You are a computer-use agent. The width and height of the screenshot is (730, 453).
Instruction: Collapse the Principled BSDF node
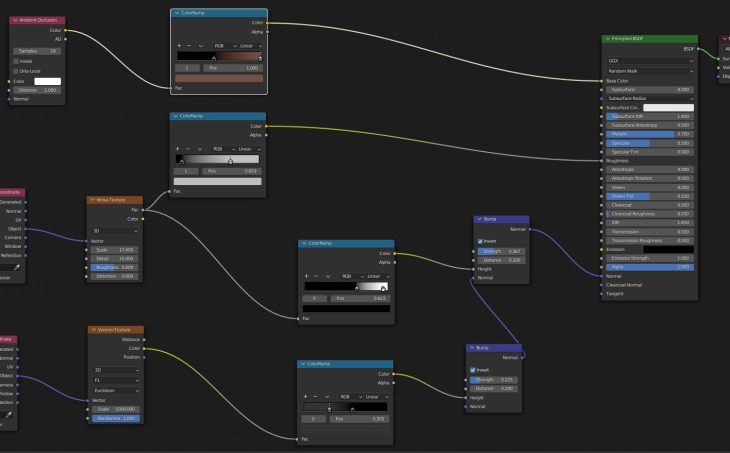pyautogui.click(x=607, y=39)
